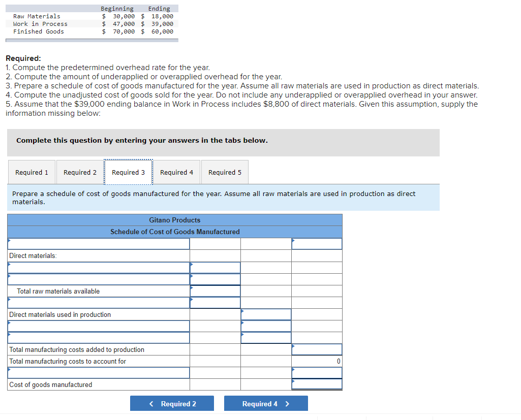Click the Gitano Products table heading
Viewport: 521px width, 420px height.
click(175, 220)
